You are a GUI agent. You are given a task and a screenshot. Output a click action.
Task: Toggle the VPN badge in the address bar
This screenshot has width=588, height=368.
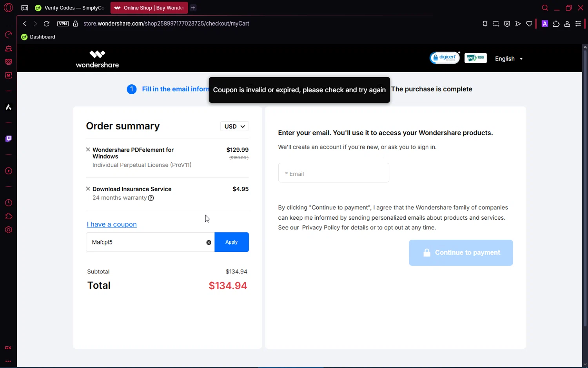coord(63,24)
